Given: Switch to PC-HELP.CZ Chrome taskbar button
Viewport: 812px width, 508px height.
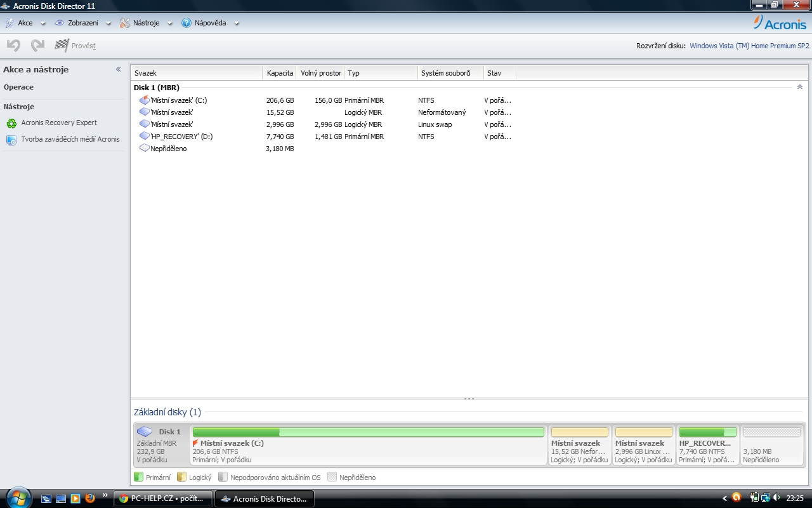Looking at the screenshot, I should tap(163, 498).
